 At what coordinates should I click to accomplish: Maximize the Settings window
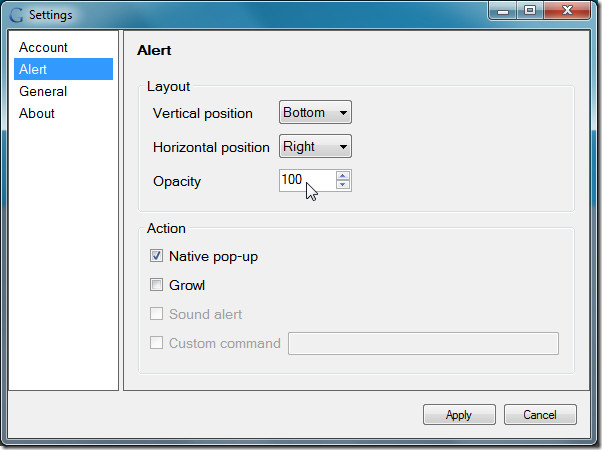click(x=530, y=11)
